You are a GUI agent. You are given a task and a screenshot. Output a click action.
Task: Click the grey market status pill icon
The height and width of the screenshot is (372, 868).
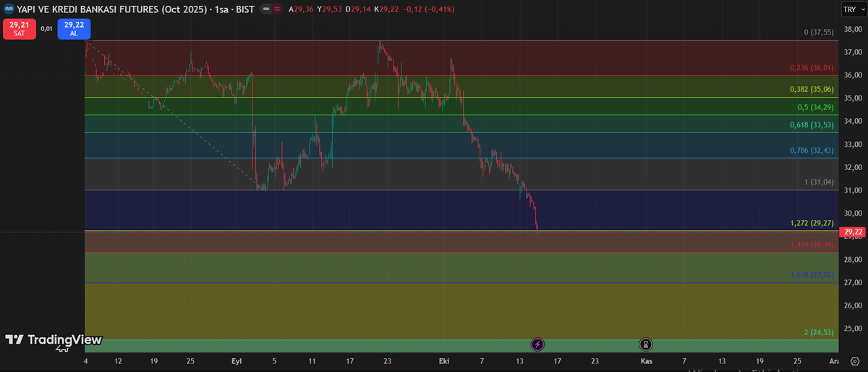(267, 9)
